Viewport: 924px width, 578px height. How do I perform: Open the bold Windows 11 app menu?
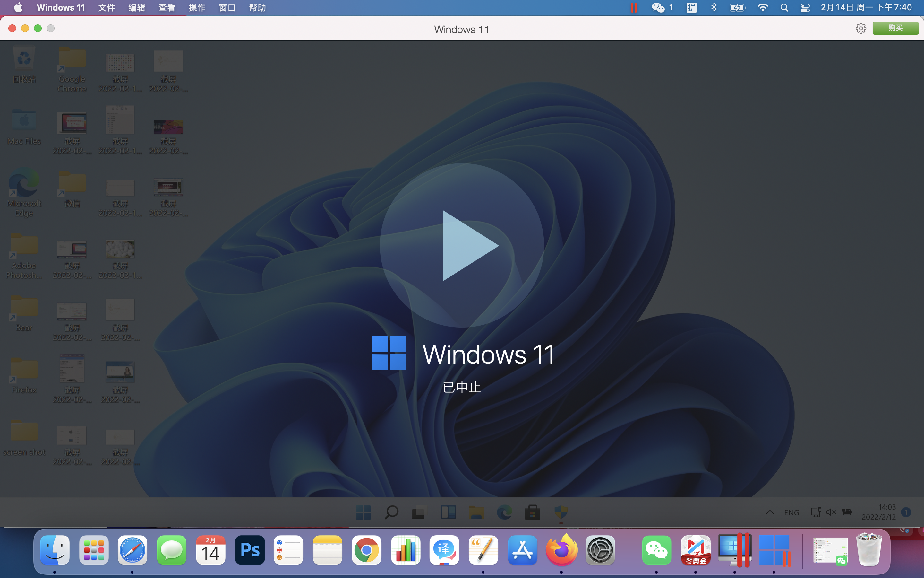click(x=61, y=8)
